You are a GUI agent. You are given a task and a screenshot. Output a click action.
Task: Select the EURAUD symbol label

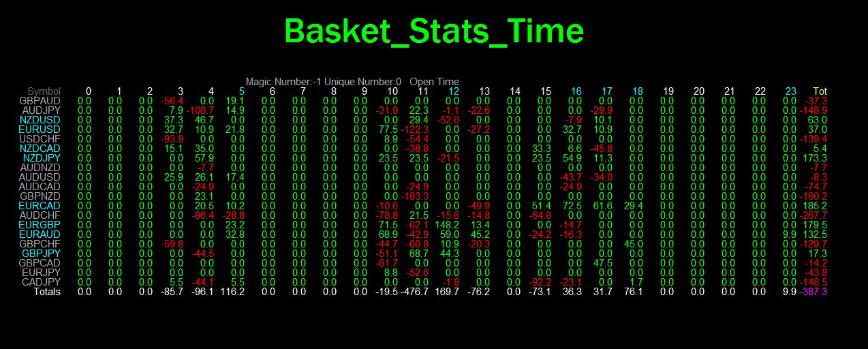[40, 234]
